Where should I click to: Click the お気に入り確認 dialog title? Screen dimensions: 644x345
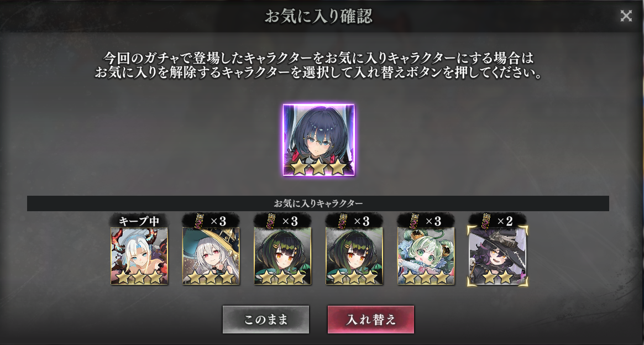(319, 17)
